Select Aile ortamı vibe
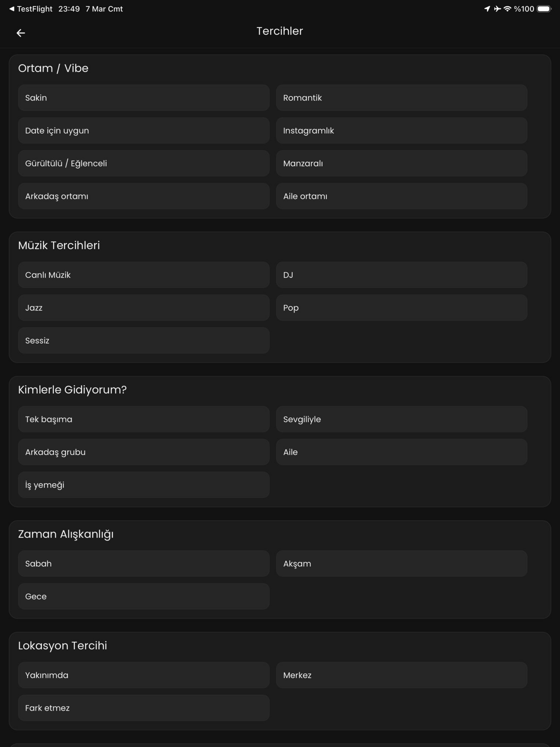560x747 pixels. coord(402,196)
